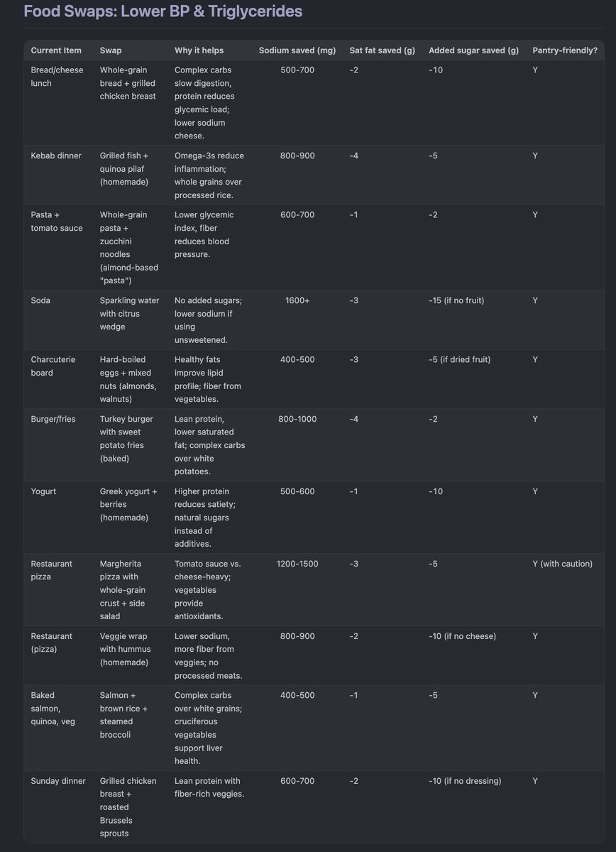Screen dimensions: 616x852
Task: Select the Bread/cheese lunch cell
Action: [51, 77]
